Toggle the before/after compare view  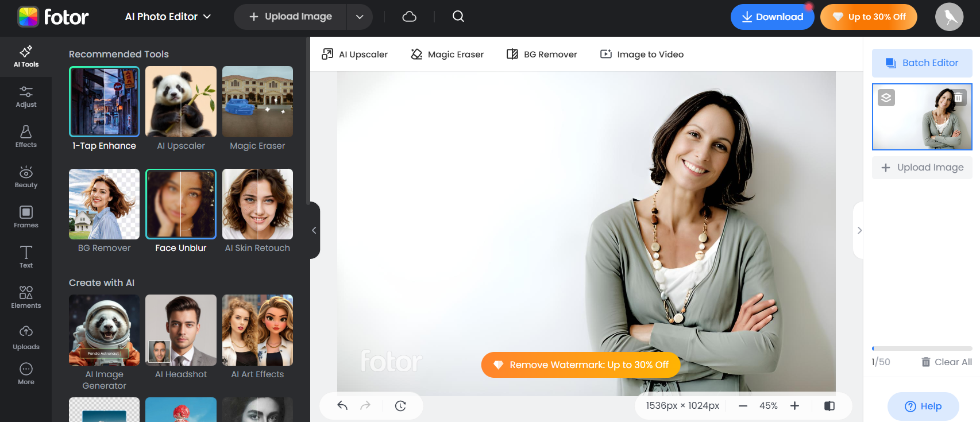pyautogui.click(x=829, y=406)
